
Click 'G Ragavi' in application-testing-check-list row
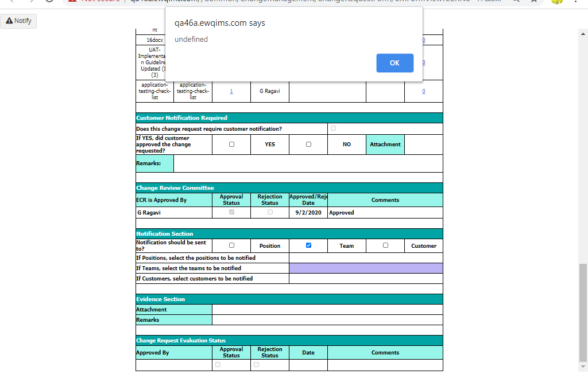click(x=270, y=91)
